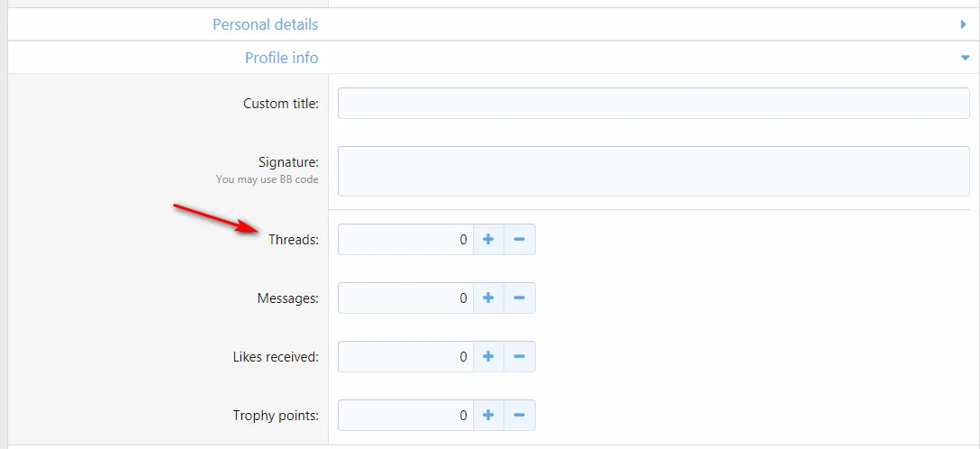980x449 pixels.
Task: Collapse Profile info using the down arrow
Action: coord(964,58)
